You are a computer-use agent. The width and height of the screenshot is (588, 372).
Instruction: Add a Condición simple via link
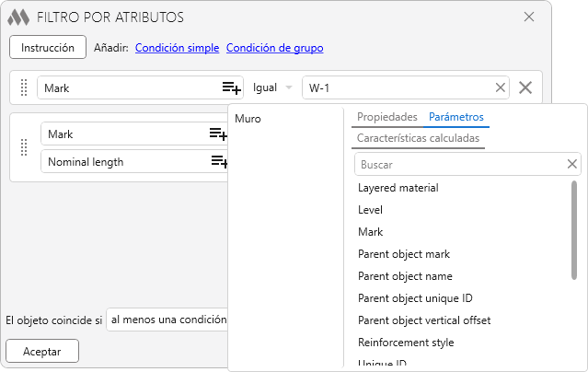click(177, 48)
